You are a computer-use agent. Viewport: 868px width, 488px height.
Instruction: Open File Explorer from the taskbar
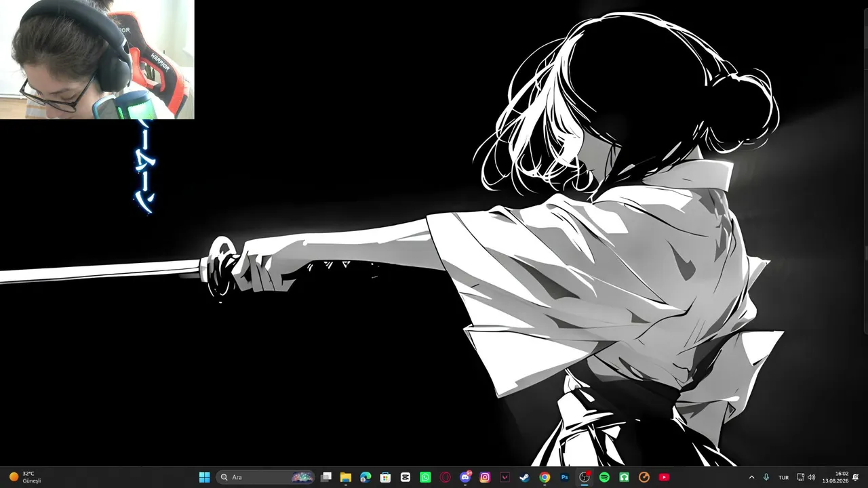[346, 477]
